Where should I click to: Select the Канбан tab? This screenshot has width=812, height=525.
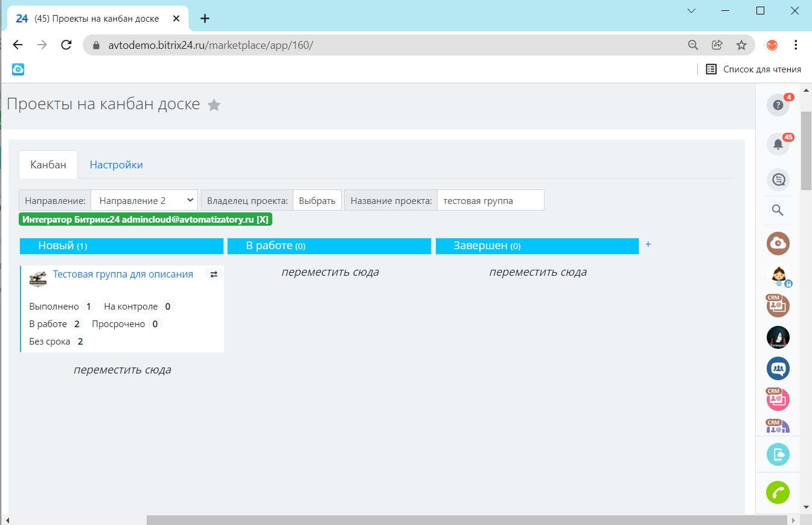(48, 165)
